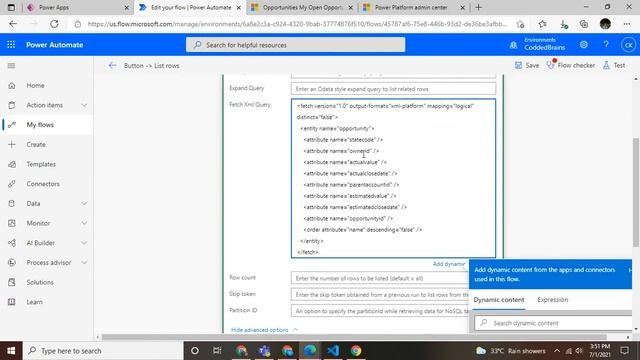Open the browser favorites list icon
The height and width of the screenshot is (360, 640).
pos(542,24)
